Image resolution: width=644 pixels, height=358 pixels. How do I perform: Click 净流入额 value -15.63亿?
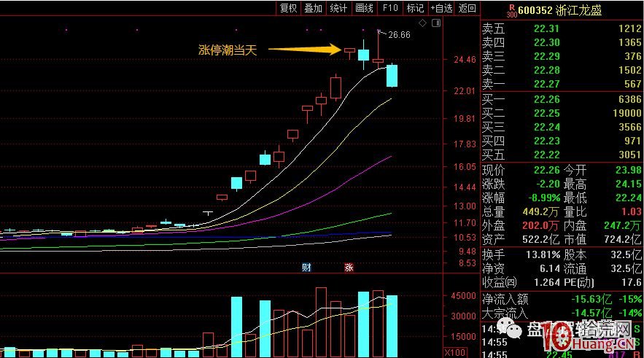coord(591,299)
